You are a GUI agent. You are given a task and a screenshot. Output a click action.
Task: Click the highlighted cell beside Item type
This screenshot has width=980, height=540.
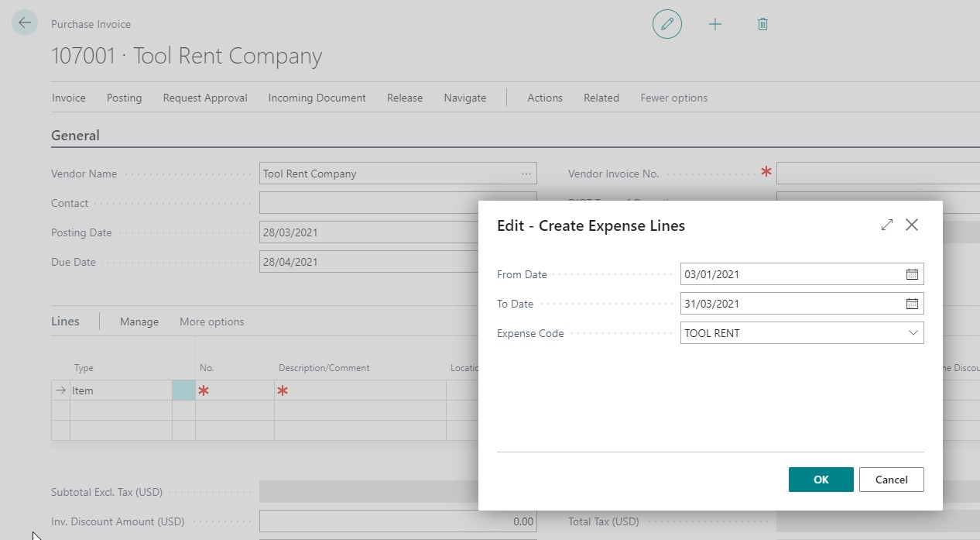(x=183, y=390)
